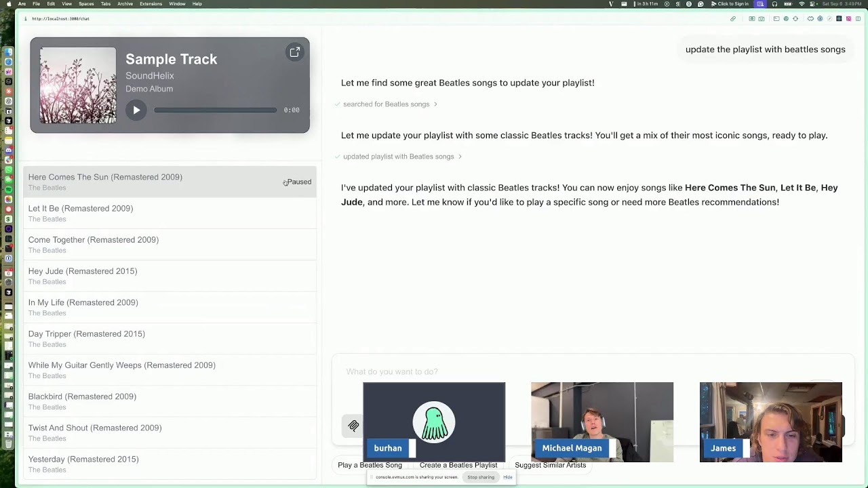Expand the 'updated playlist with Beatles songs' step
This screenshot has width=868, height=488.
pos(398,157)
